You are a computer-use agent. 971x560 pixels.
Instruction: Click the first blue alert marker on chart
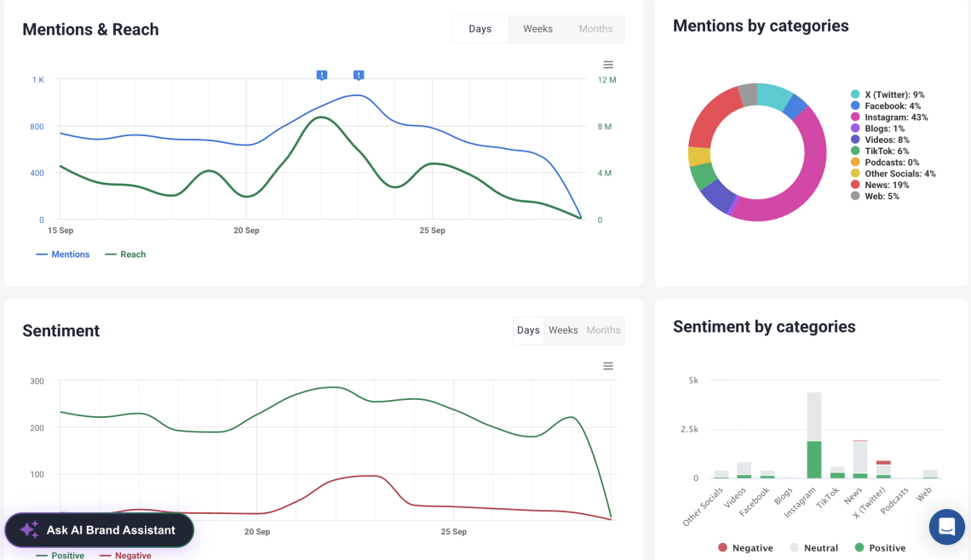pyautogui.click(x=322, y=76)
